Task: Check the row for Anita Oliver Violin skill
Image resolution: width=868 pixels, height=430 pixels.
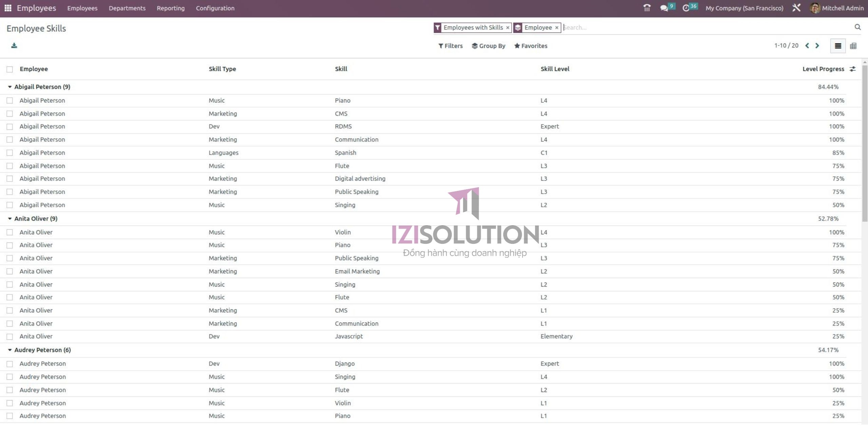Action: tap(9, 232)
